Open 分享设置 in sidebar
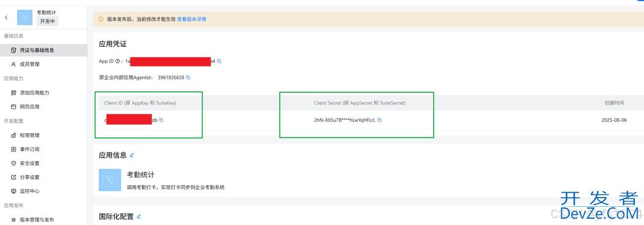The height and width of the screenshot is (225, 644). coord(29,177)
